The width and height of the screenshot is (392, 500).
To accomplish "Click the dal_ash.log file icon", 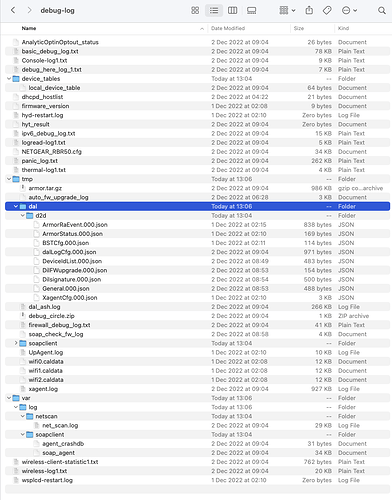I will 23,307.
